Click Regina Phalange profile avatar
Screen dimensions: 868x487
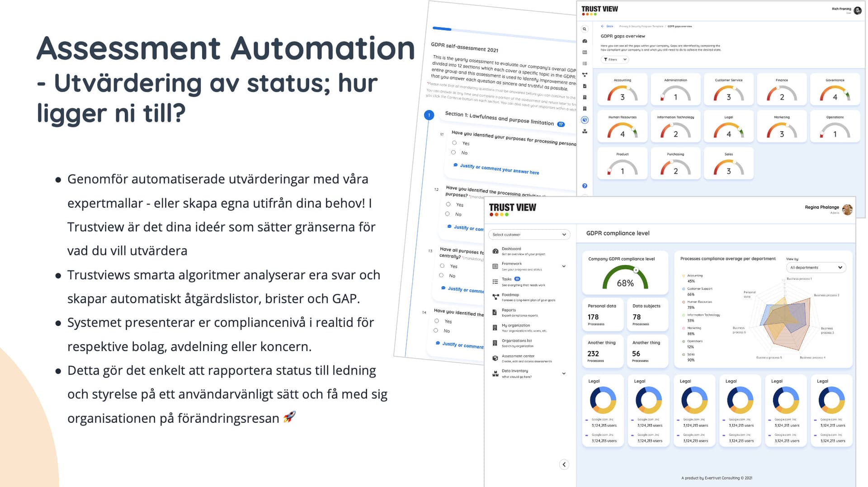[x=847, y=209]
